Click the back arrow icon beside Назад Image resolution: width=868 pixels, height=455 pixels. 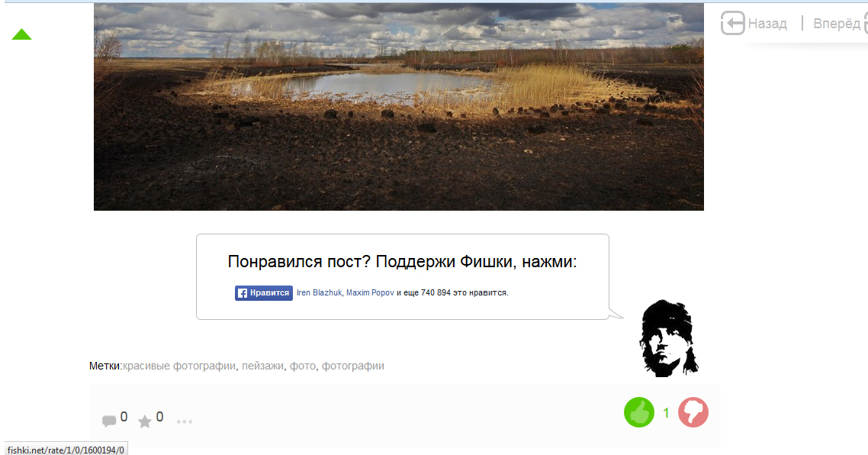(732, 23)
